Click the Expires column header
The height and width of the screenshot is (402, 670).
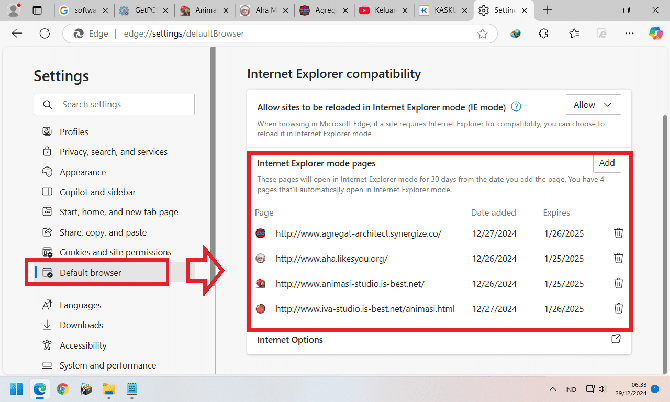point(556,213)
